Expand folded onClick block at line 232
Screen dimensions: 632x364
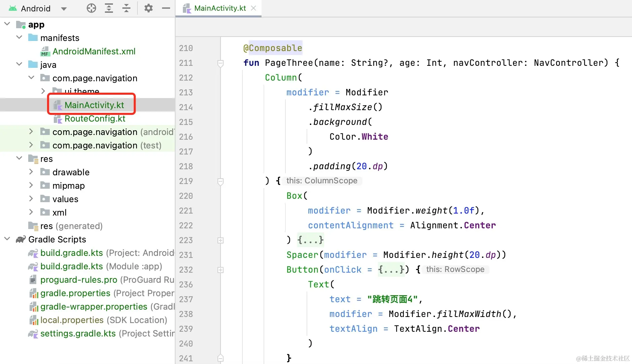point(221,270)
